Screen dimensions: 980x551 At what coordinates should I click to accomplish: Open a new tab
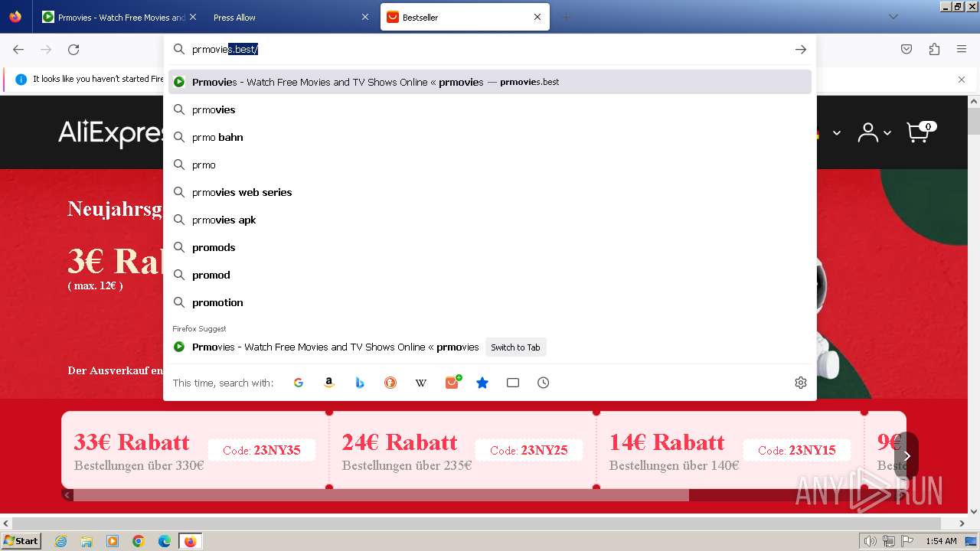tap(566, 17)
